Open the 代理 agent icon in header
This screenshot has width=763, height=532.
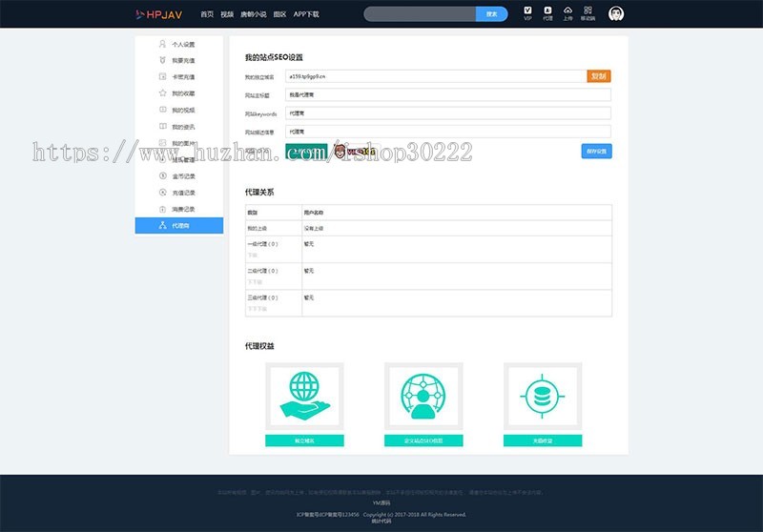click(x=547, y=13)
